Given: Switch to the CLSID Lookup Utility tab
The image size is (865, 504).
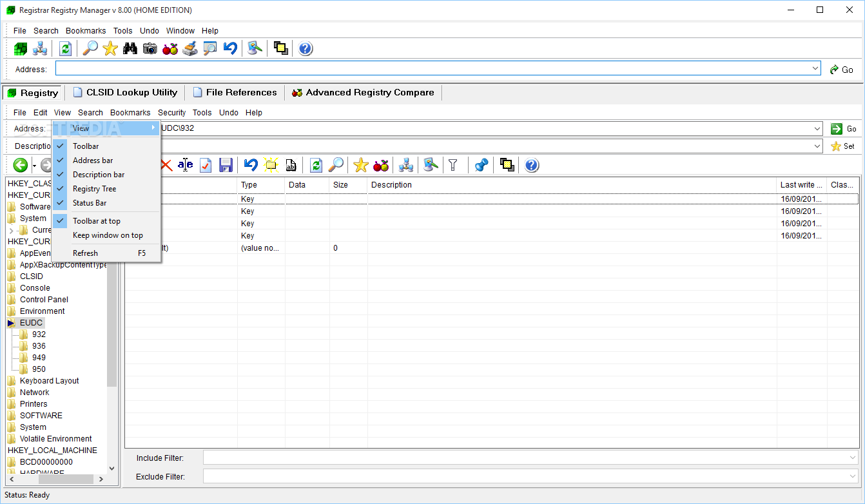Looking at the screenshot, I should coord(125,93).
